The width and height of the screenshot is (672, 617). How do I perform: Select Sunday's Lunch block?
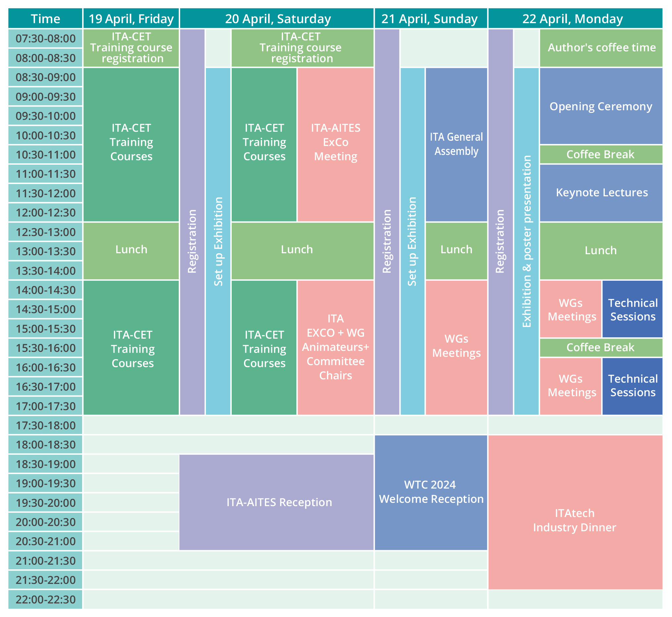456,251
